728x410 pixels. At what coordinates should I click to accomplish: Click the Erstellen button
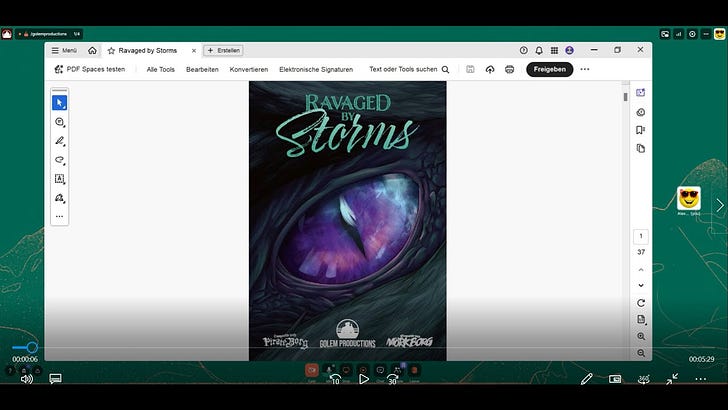224,50
